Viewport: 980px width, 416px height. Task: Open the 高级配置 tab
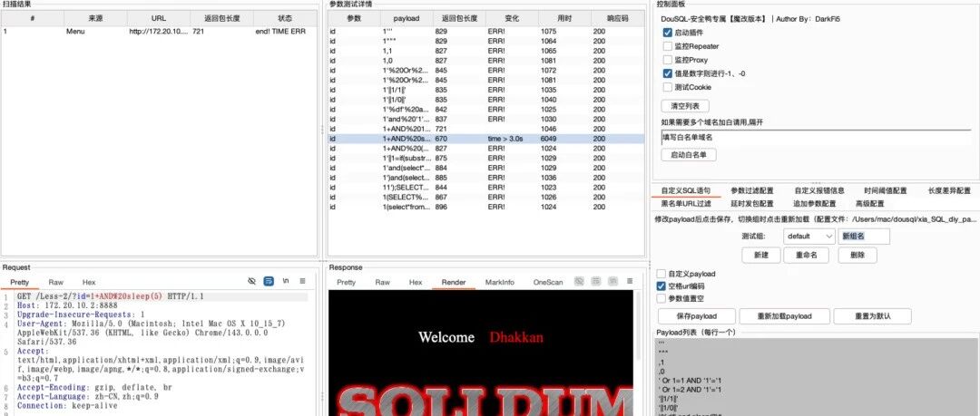click(869, 203)
